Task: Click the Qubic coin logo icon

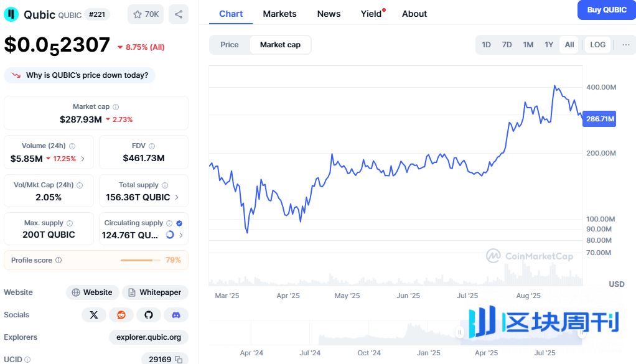Action: pos(11,14)
